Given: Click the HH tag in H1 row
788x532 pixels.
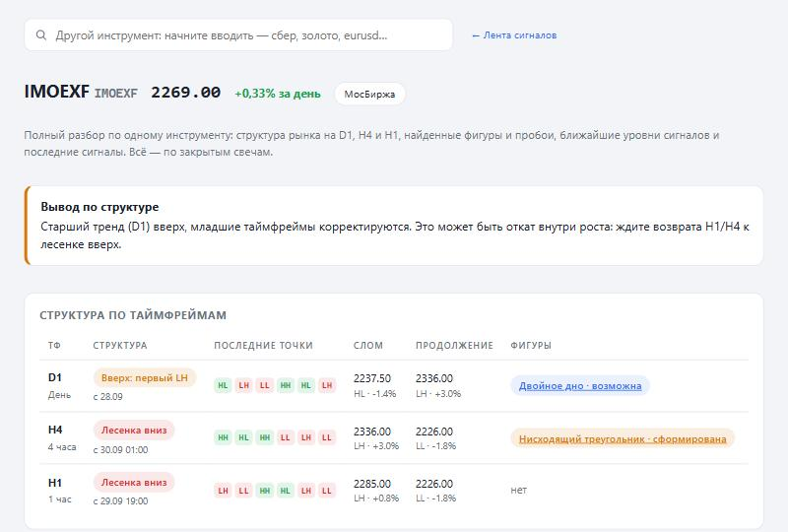Looking at the screenshot, I should tap(264, 491).
